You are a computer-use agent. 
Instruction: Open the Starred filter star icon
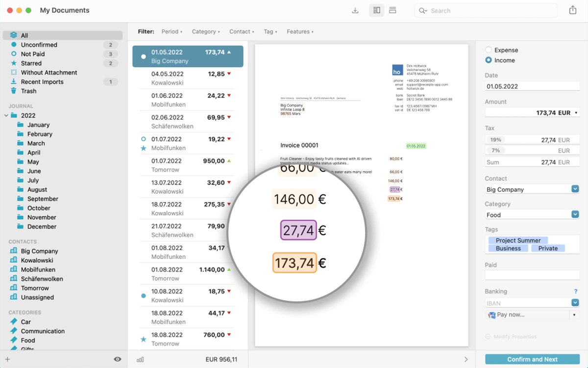pyautogui.click(x=14, y=63)
